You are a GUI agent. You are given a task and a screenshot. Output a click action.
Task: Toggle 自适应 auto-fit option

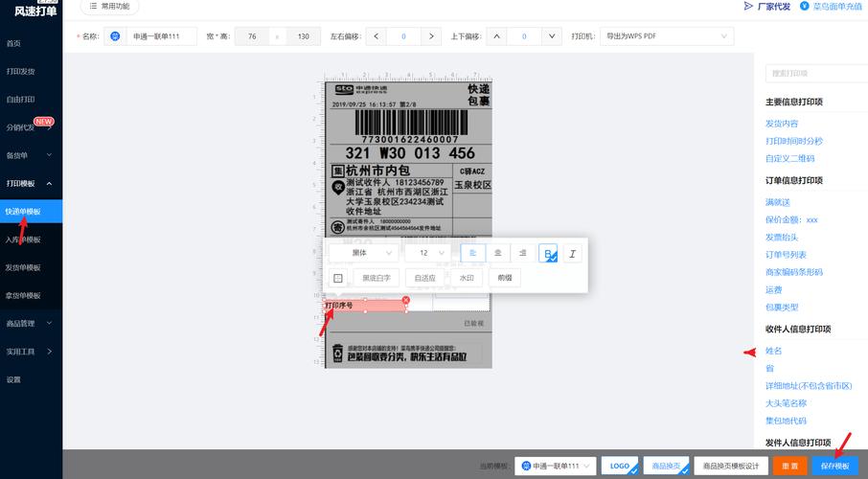pos(424,278)
